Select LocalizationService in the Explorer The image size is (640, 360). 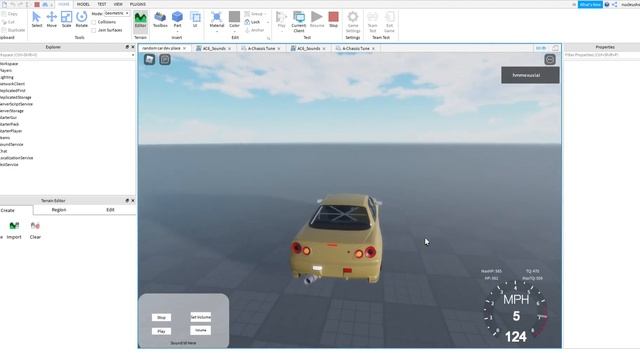[x=16, y=158]
